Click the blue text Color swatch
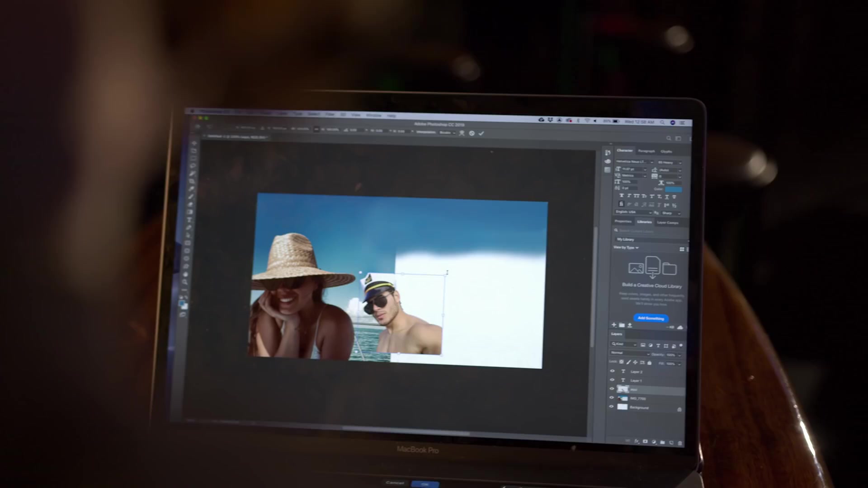The image size is (868, 488). (x=673, y=189)
